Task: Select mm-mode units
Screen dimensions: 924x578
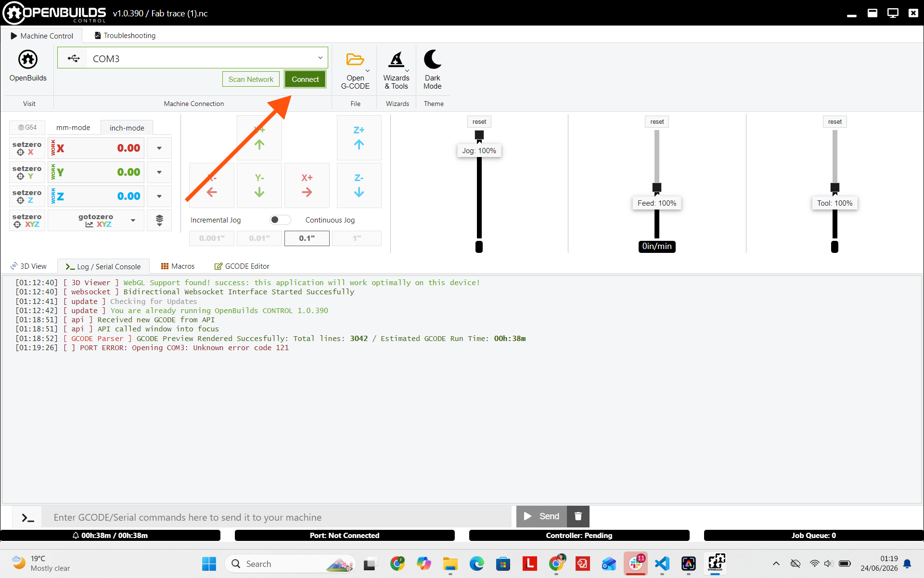Action: (73, 128)
